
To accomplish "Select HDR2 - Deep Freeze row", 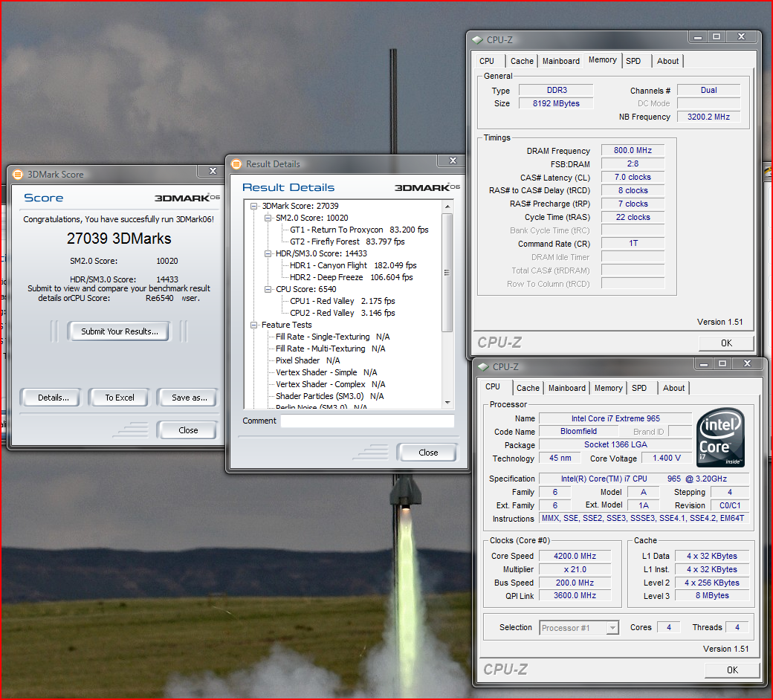I will (x=351, y=277).
